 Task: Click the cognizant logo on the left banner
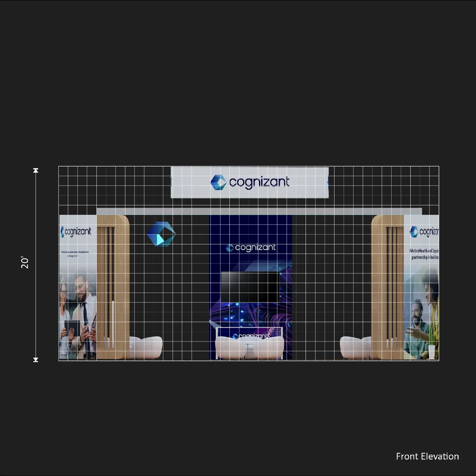[x=76, y=232]
